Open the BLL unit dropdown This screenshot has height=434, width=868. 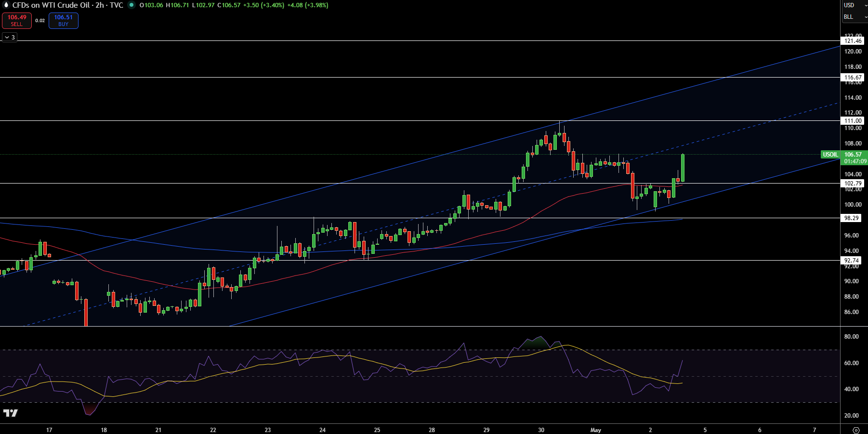click(855, 17)
